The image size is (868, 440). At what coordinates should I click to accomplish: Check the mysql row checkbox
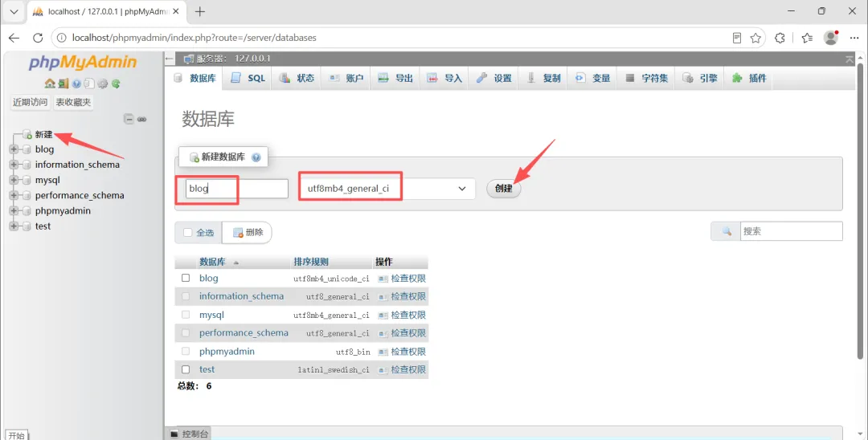tap(186, 315)
